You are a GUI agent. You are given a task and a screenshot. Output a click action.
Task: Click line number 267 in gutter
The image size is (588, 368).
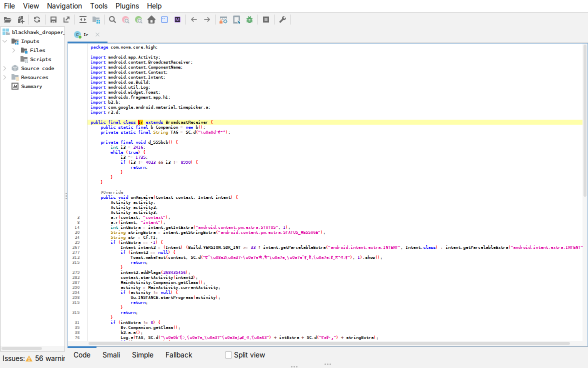[76, 247]
